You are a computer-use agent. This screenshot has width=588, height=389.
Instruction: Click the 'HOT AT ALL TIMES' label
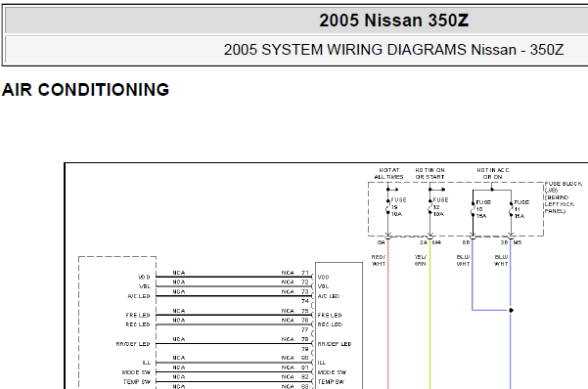pyautogui.click(x=388, y=174)
